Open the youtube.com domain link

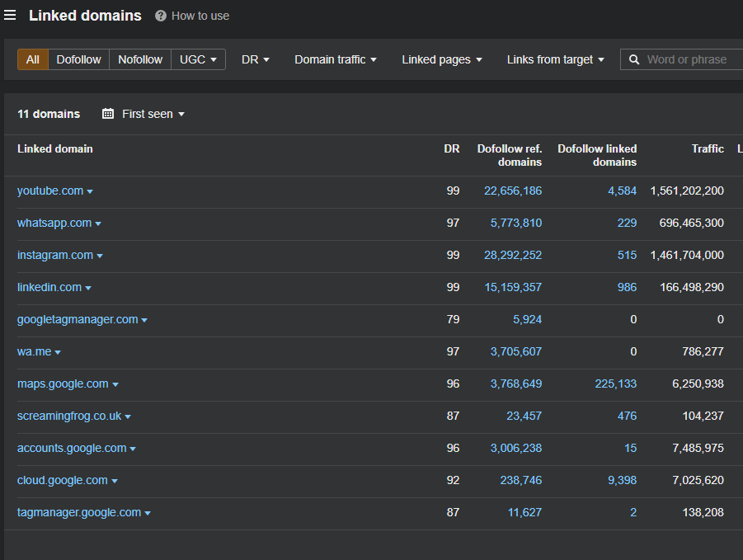click(50, 191)
